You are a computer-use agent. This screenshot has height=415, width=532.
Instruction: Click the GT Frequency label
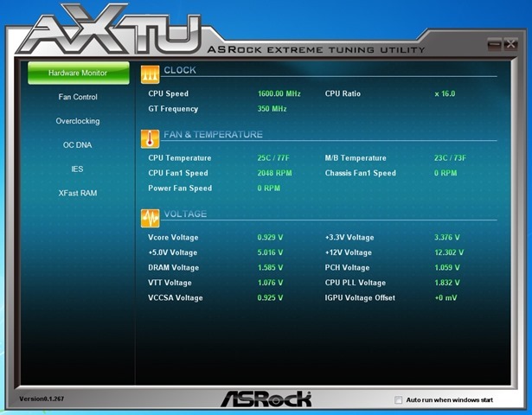click(x=173, y=109)
